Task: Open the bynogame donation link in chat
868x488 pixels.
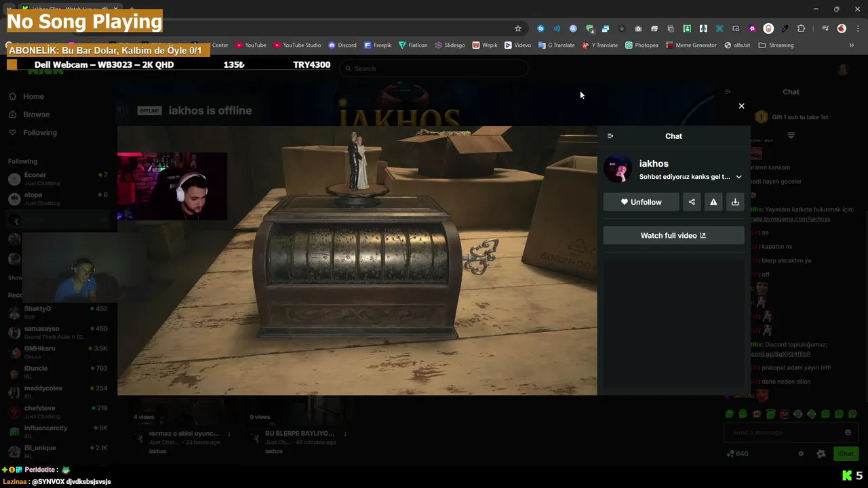Action: 790,219
